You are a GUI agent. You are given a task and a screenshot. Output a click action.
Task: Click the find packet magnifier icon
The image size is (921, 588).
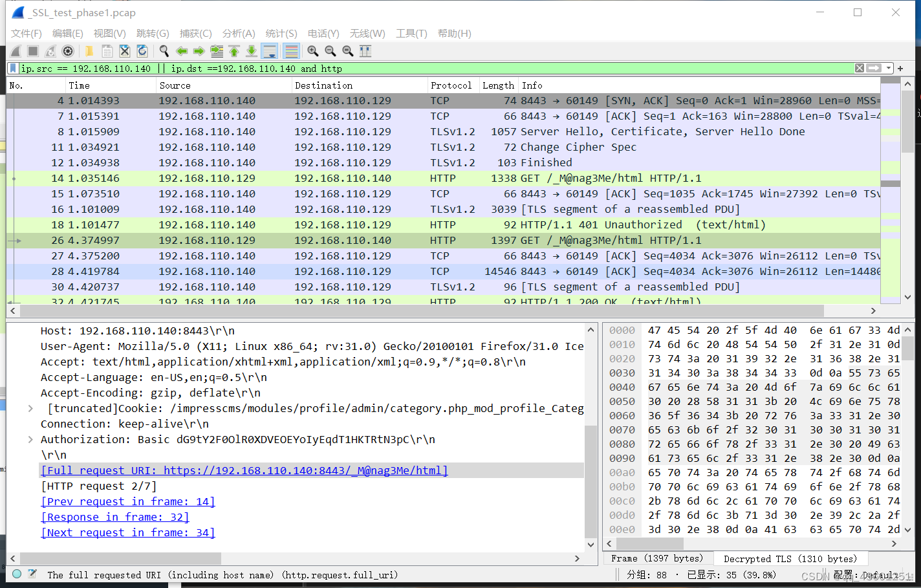click(x=164, y=51)
